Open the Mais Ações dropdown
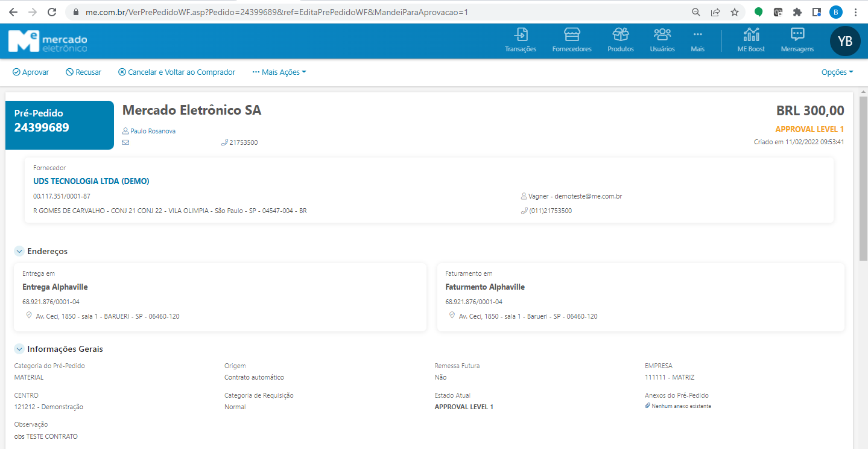The image size is (868, 449). click(279, 72)
